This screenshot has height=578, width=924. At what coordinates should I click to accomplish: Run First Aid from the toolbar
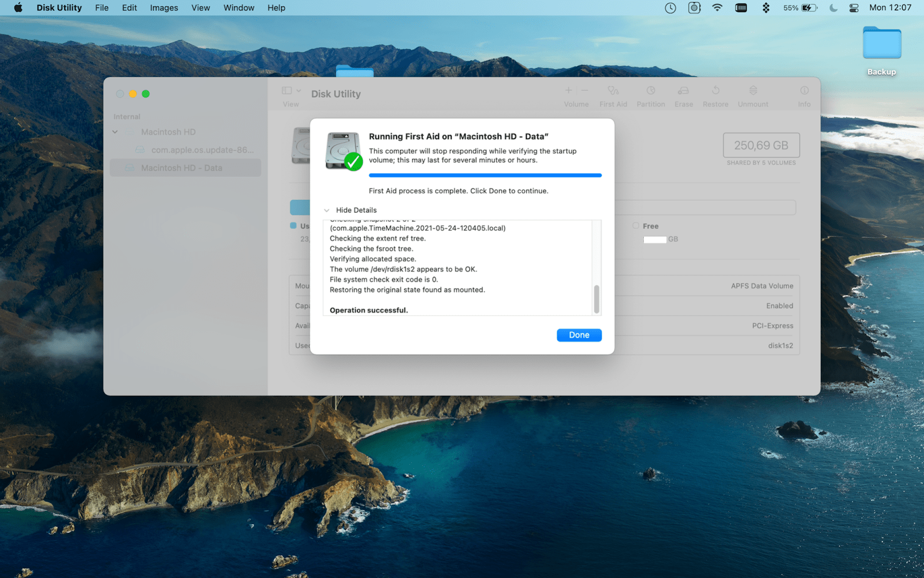[613, 95]
